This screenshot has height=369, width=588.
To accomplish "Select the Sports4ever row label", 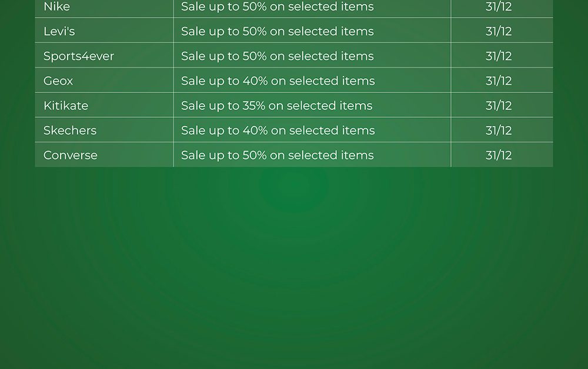I will [x=78, y=56].
